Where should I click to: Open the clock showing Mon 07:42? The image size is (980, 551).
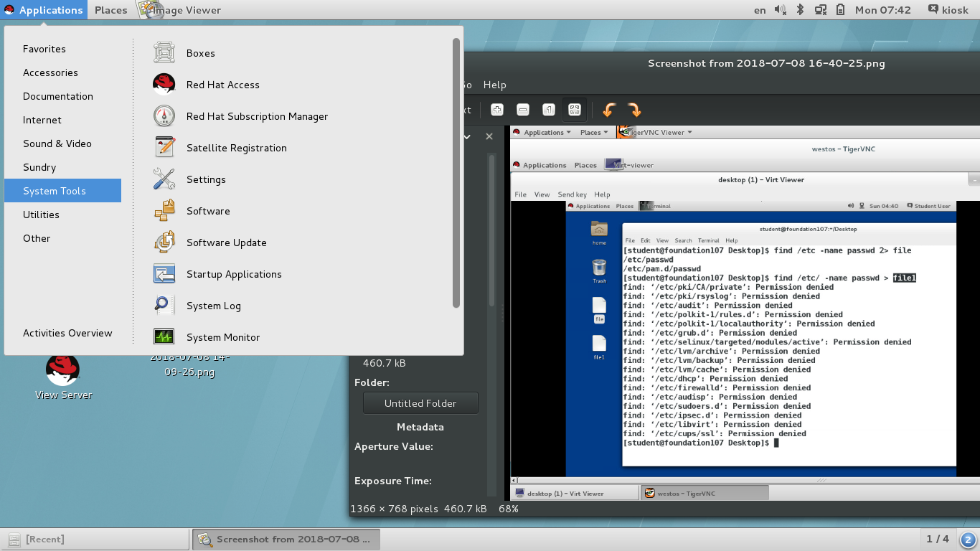tap(883, 10)
